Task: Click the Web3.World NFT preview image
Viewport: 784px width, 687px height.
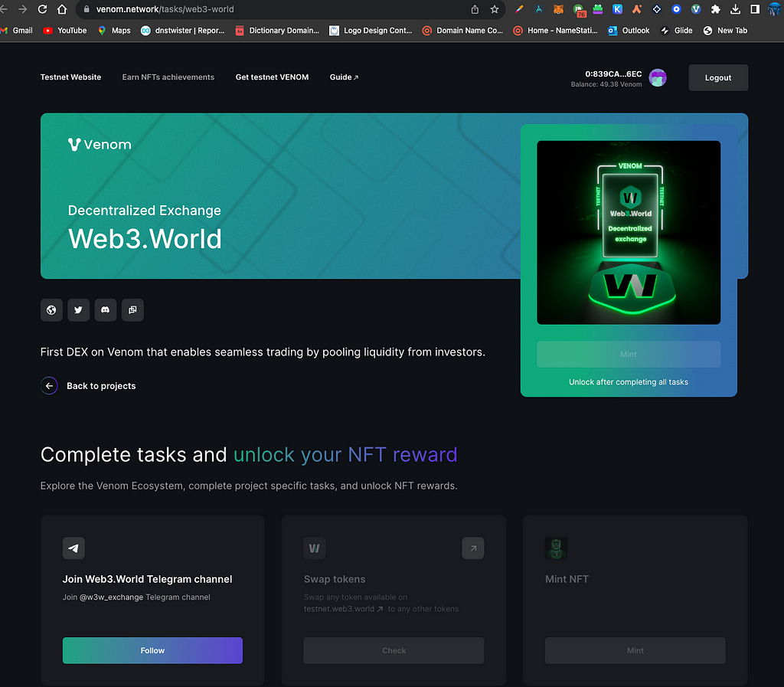Action: coord(629,233)
